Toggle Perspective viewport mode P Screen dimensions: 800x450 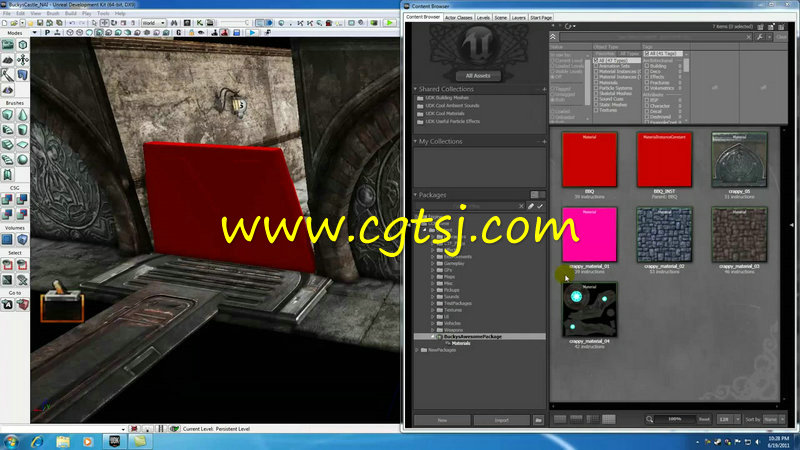(47, 33)
